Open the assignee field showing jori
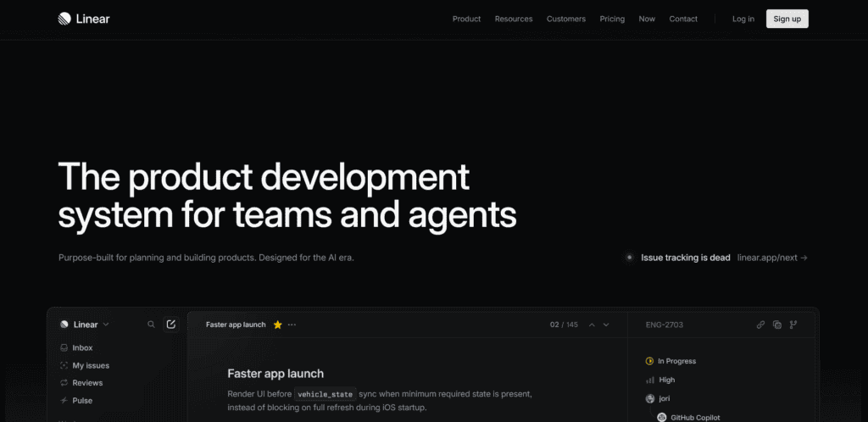The width and height of the screenshot is (868, 422). click(659, 398)
